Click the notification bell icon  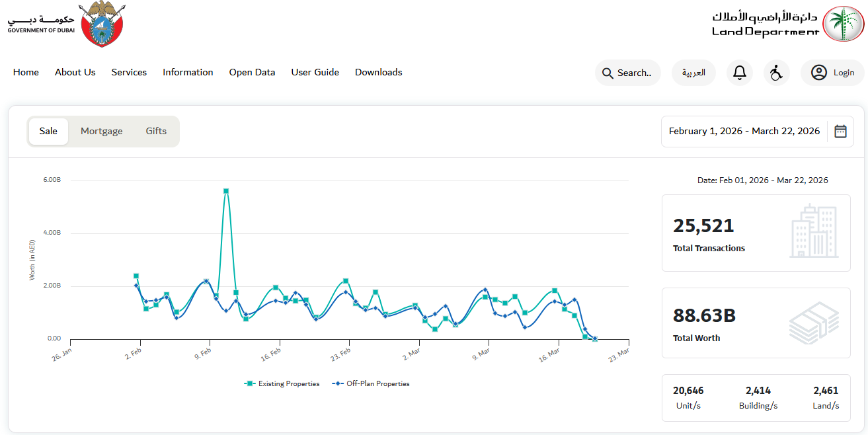[x=739, y=73]
